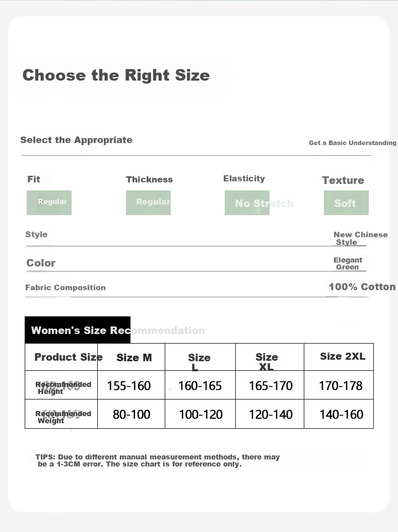The width and height of the screenshot is (398, 532).
Task: Click the 100% Cotton fabric value
Action: 362,287
